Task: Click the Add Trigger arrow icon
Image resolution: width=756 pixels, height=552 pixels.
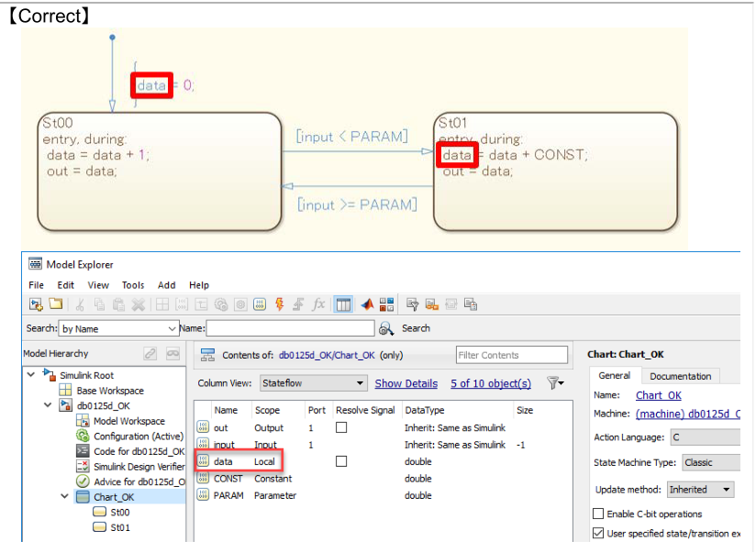Action: [298, 304]
